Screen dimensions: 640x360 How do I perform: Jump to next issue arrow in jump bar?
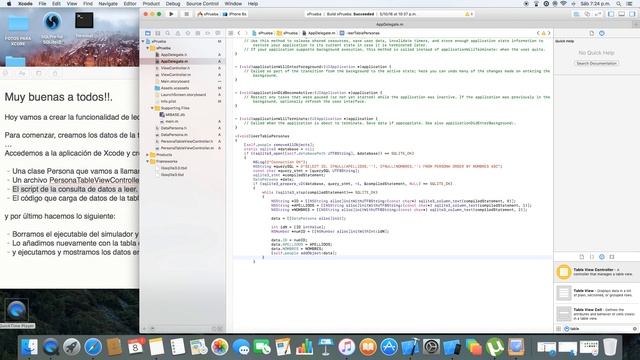point(549,33)
